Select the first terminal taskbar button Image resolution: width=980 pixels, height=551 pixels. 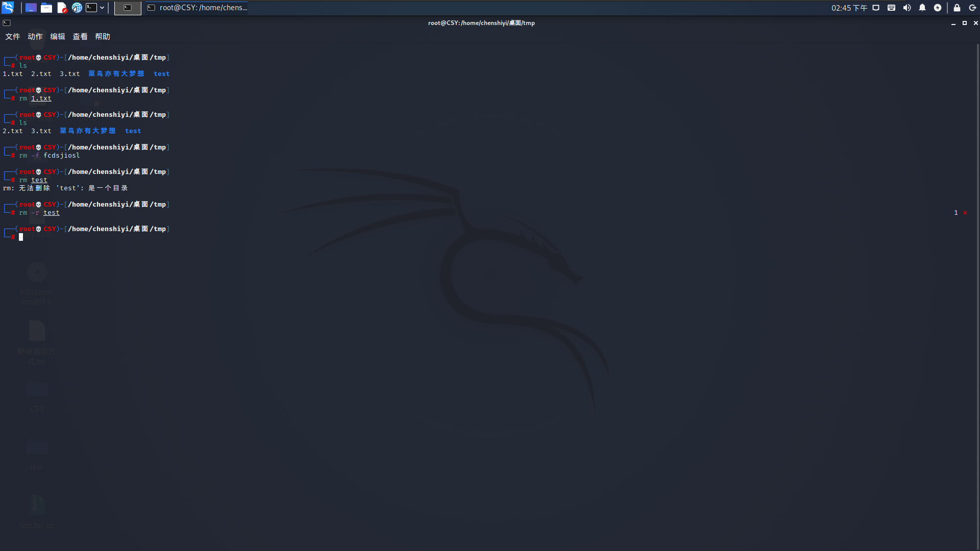pyautogui.click(x=128, y=8)
